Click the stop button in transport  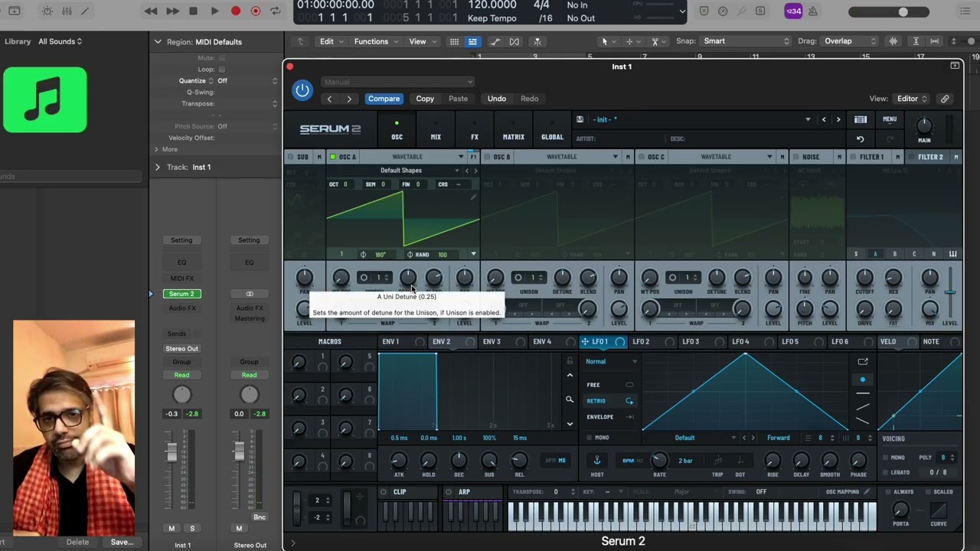[x=193, y=11]
